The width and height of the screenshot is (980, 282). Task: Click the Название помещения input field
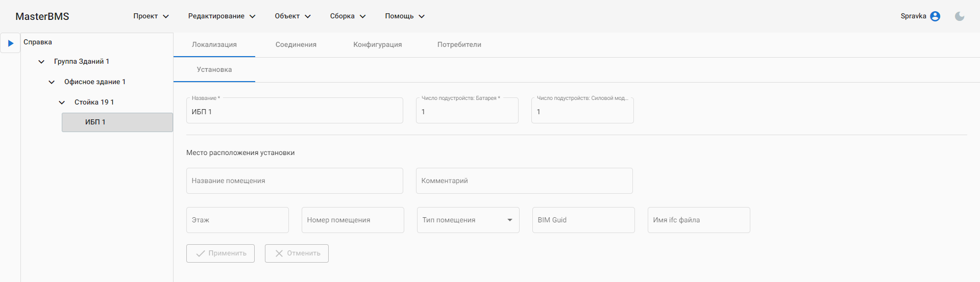pyautogui.click(x=295, y=181)
